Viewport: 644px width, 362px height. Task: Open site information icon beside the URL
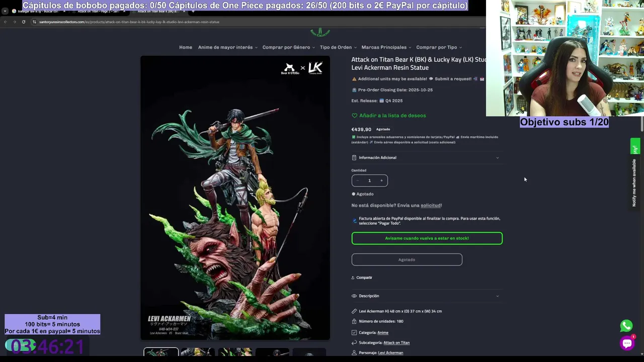click(34, 22)
